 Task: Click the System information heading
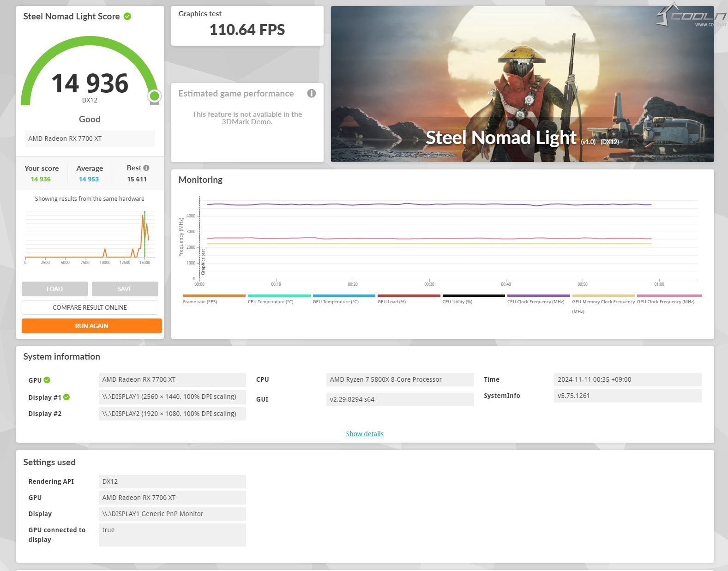pyautogui.click(x=61, y=356)
